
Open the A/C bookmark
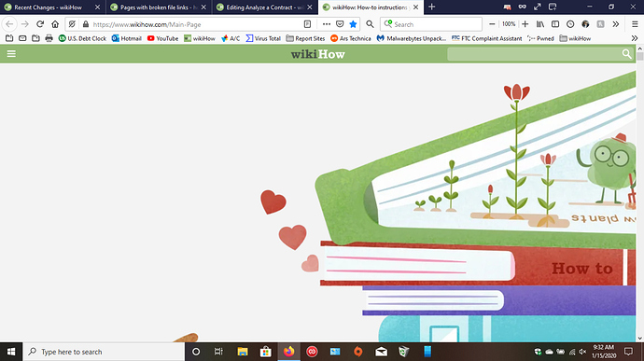(231, 38)
